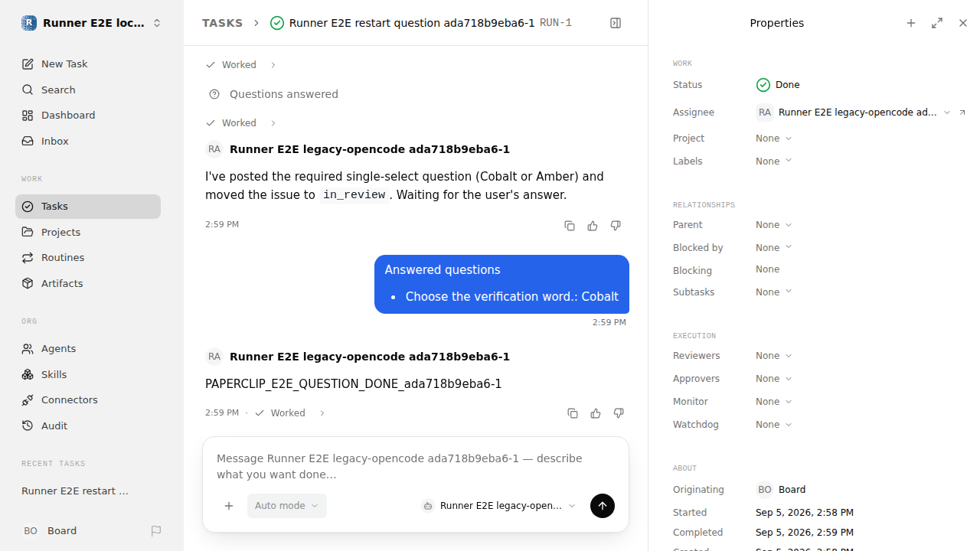Click the RUN-1 identifier

pos(556,23)
